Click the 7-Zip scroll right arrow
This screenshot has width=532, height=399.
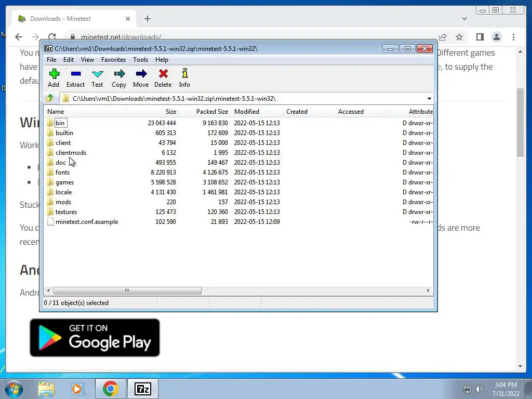[x=428, y=291]
